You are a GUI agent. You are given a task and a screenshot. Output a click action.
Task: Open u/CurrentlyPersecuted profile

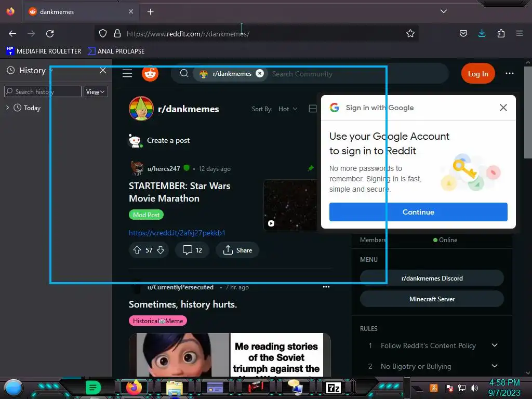pos(180,287)
